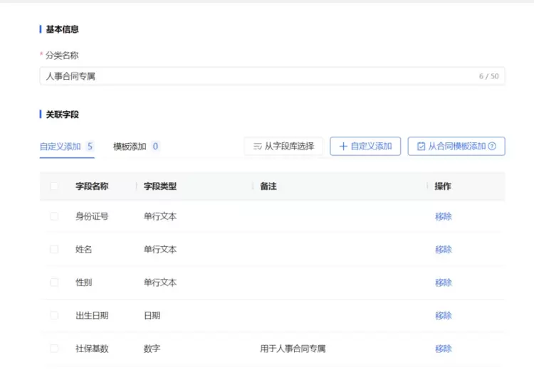Remove the 身份证号 field
Screen dimensions: 534x392
443,216
